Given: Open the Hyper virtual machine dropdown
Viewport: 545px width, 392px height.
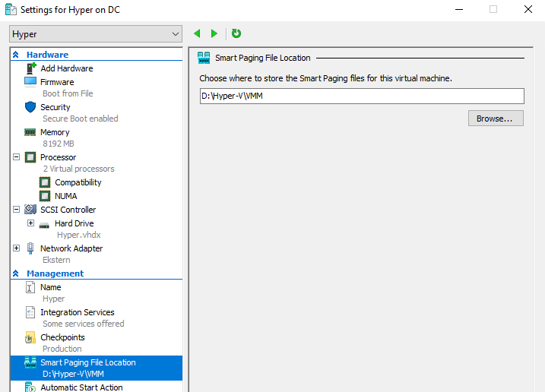Looking at the screenshot, I should [176, 34].
